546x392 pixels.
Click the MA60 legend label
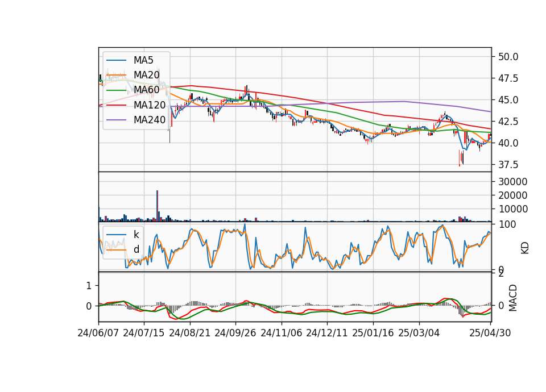[x=146, y=90]
